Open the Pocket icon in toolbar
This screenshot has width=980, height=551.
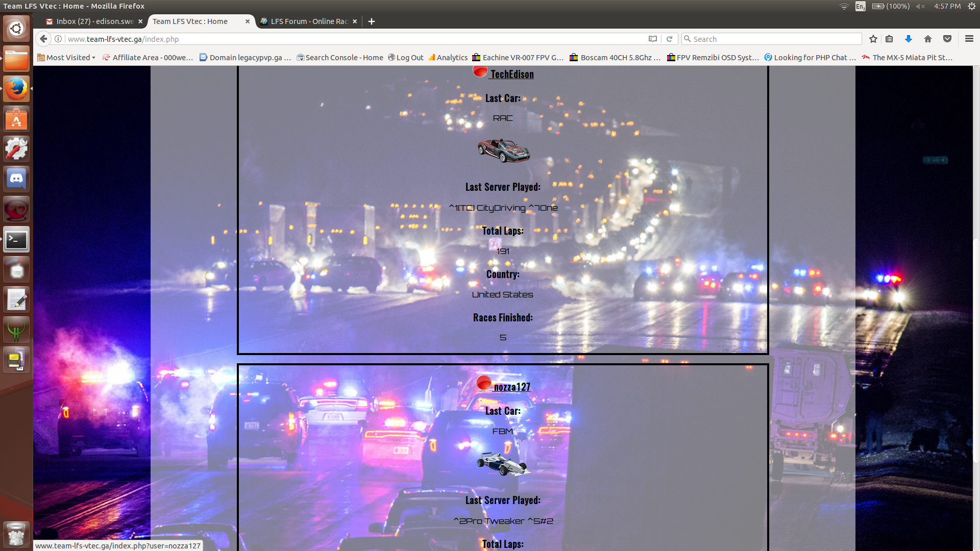pos(947,39)
